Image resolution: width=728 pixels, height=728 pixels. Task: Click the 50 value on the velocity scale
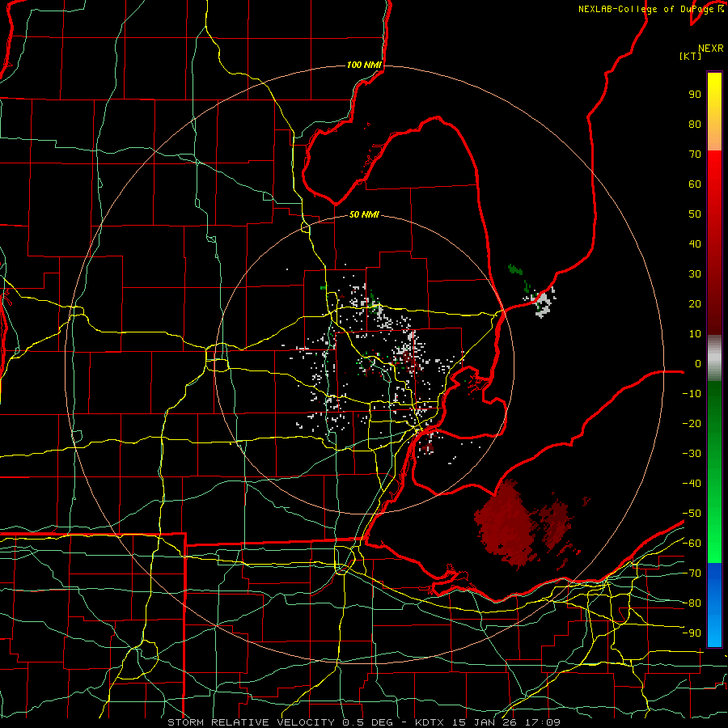click(695, 214)
